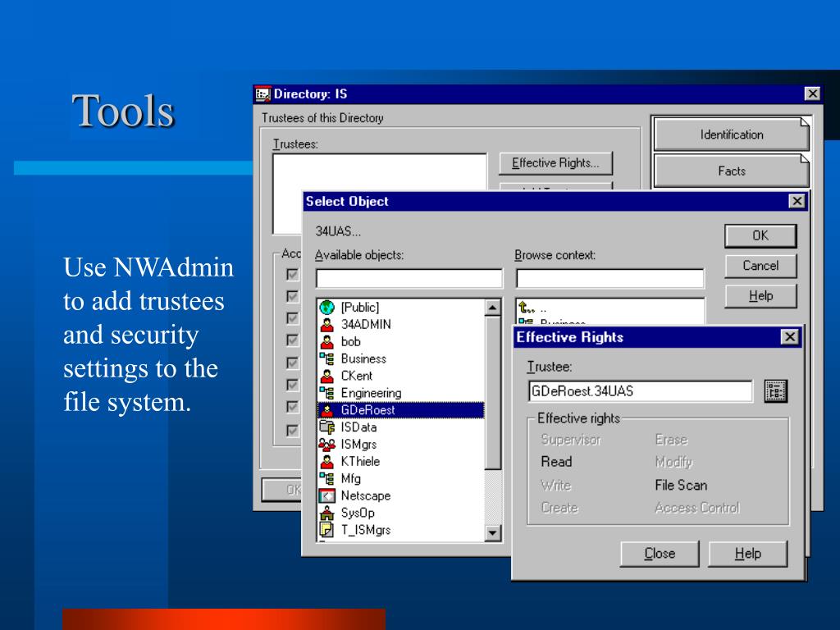The height and width of the screenshot is (630, 840).
Task: Click the Available objects text field
Action: (x=409, y=279)
